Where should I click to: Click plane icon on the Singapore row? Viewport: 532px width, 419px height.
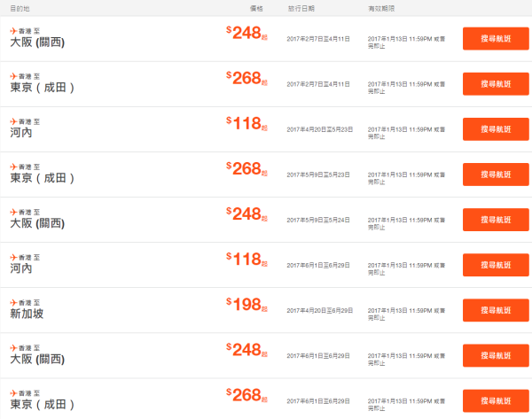click(13, 303)
